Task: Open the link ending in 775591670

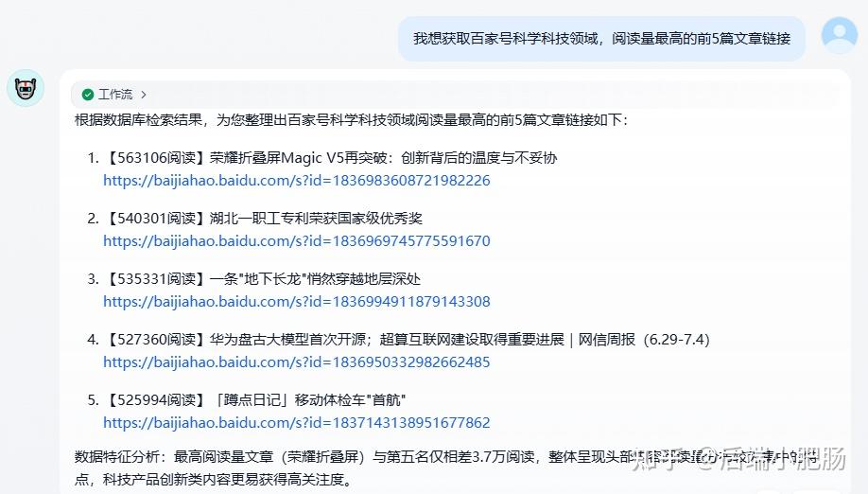Action: pos(297,240)
